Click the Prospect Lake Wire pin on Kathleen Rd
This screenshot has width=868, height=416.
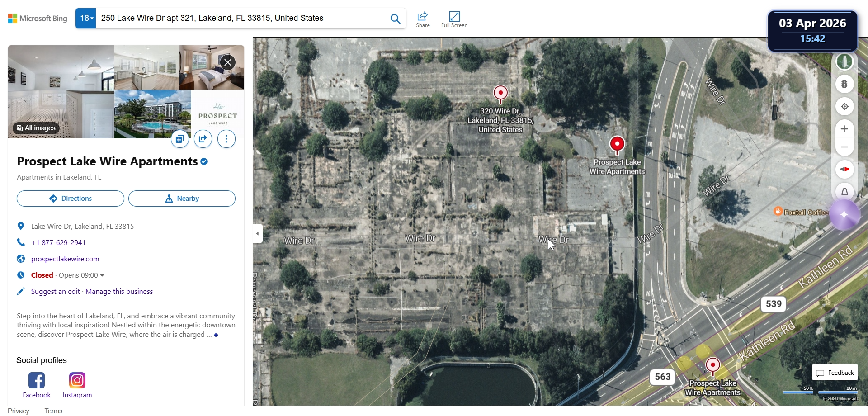point(713,366)
